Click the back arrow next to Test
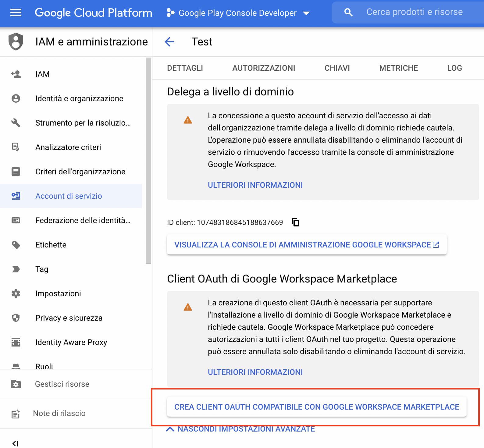Image resolution: width=484 pixels, height=448 pixels. pos(169,42)
